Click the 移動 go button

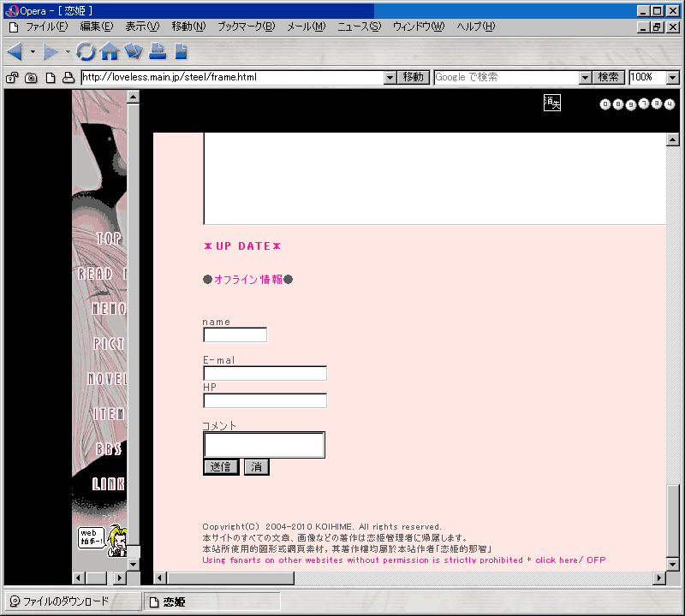point(414,78)
